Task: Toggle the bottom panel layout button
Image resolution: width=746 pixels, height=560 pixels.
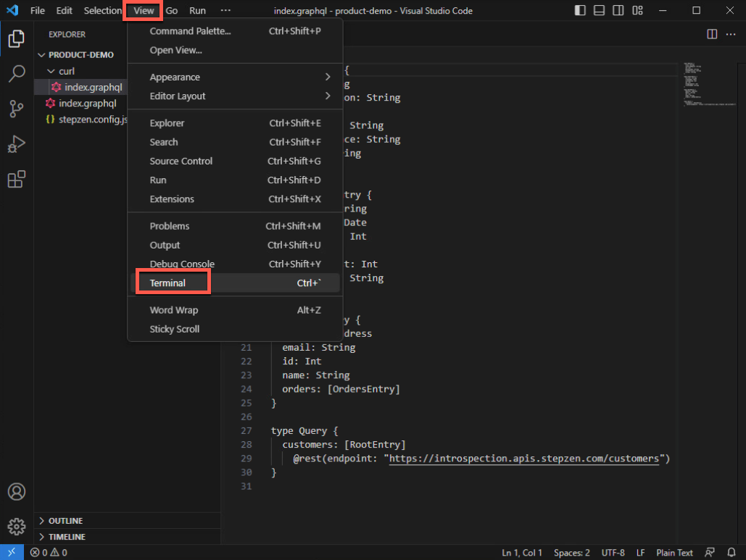Action: click(599, 11)
